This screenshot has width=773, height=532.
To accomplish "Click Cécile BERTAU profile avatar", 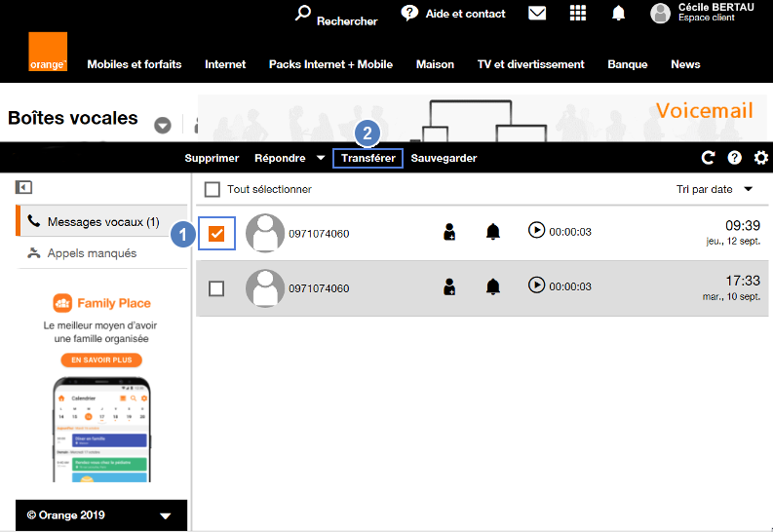I will (x=660, y=14).
